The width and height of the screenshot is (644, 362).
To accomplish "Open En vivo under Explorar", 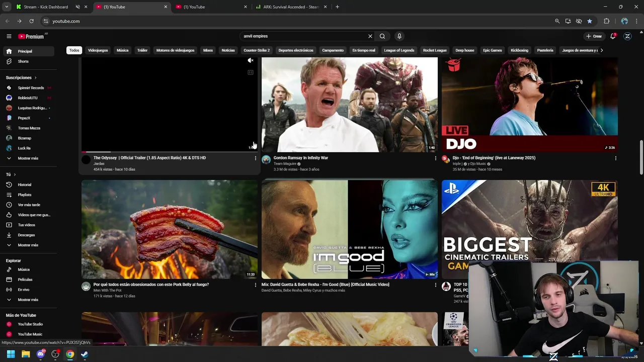I will tap(28, 290).
